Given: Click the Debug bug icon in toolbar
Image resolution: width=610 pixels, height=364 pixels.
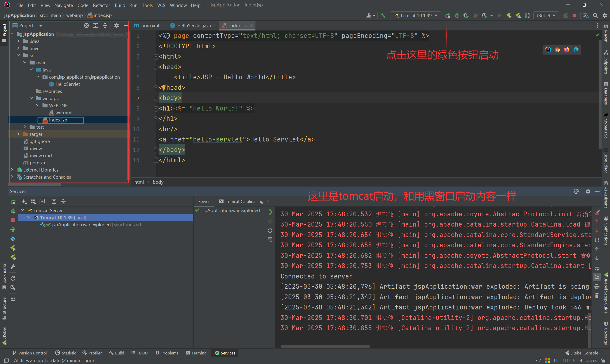Looking at the screenshot, I should 457,15.
